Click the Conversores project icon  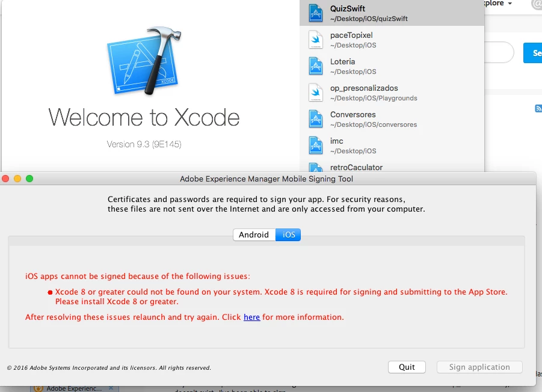tap(316, 119)
